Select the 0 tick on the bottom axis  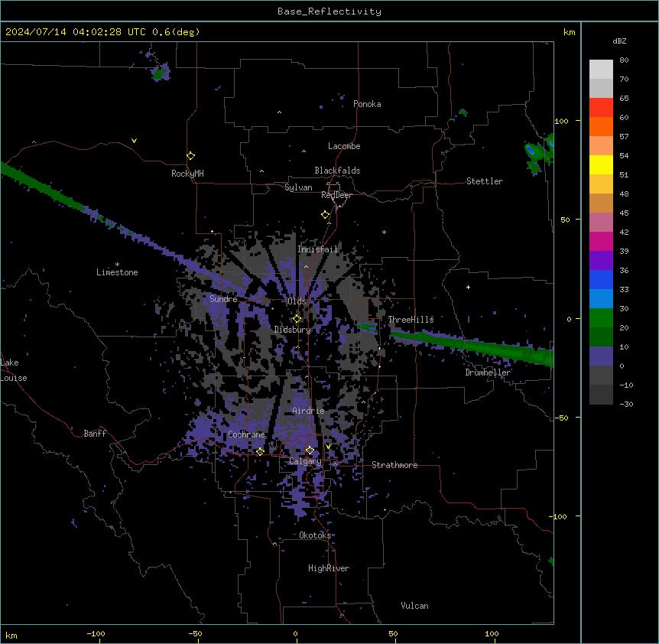pyautogui.click(x=295, y=633)
